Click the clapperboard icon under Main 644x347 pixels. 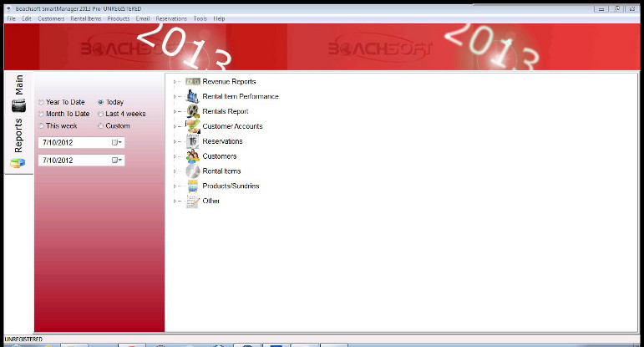(x=19, y=106)
